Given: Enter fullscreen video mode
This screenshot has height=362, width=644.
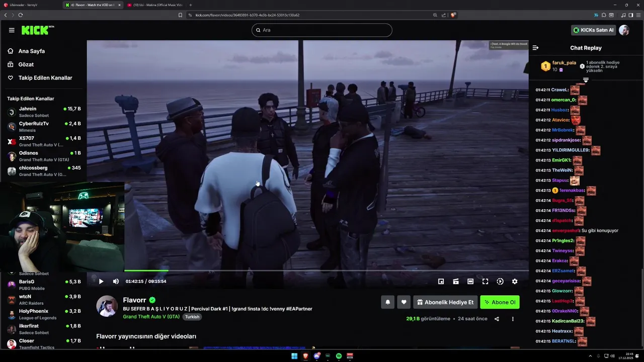Looking at the screenshot, I should click(485, 282).
